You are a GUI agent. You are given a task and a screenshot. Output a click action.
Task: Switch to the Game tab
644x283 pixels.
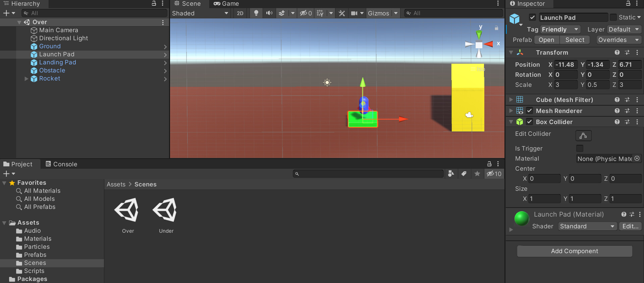pyautogui.click(x=226, y=4)
